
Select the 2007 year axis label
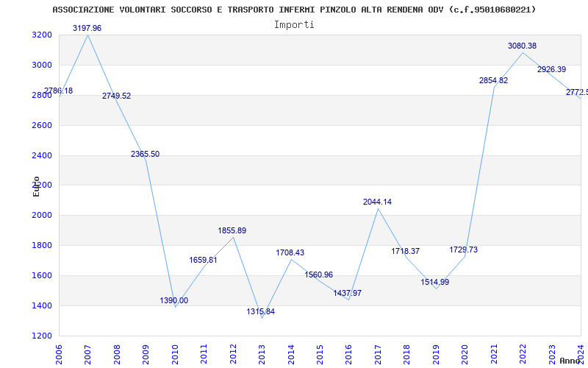pos(87,355)
